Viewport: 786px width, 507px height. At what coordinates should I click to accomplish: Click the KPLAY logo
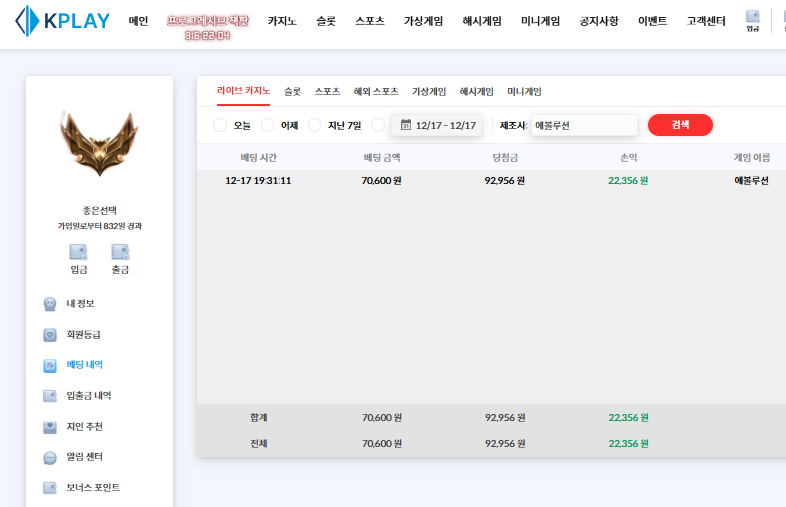(61, 22)
